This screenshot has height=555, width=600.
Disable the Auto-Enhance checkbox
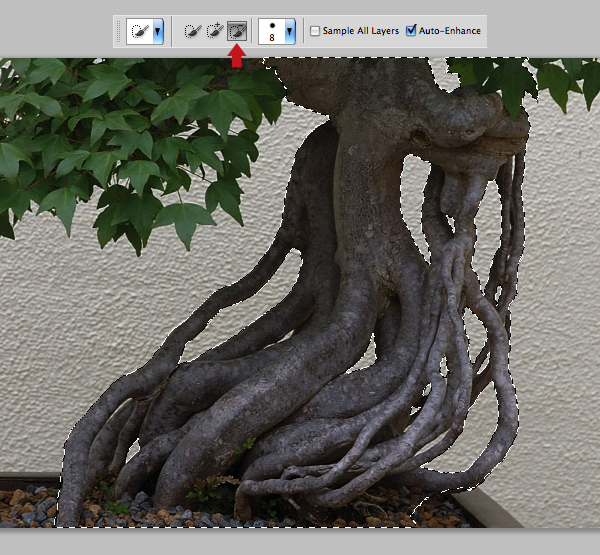click(412, 31)
